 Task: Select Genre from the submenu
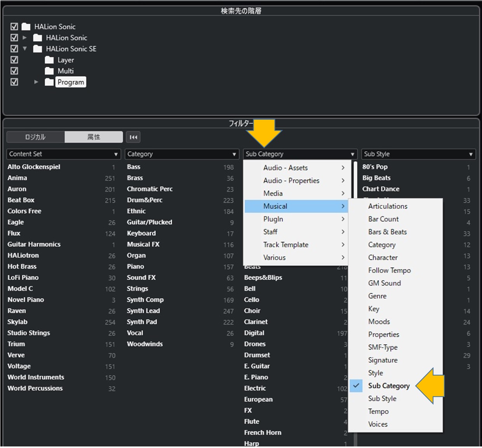pyautogui.click(x=395, y=296)
